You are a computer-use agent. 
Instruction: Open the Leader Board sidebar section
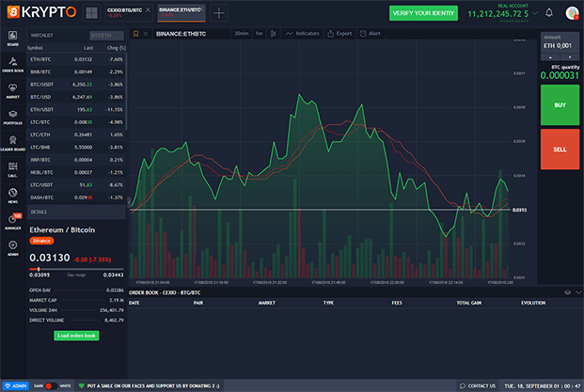pyautogui.click(x=12, y=143)
